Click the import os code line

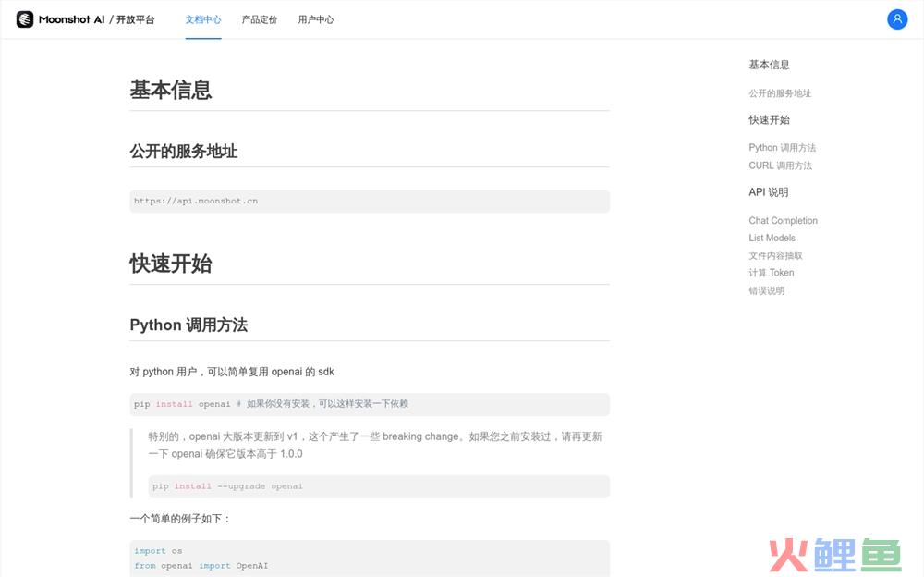coord(158,551)
